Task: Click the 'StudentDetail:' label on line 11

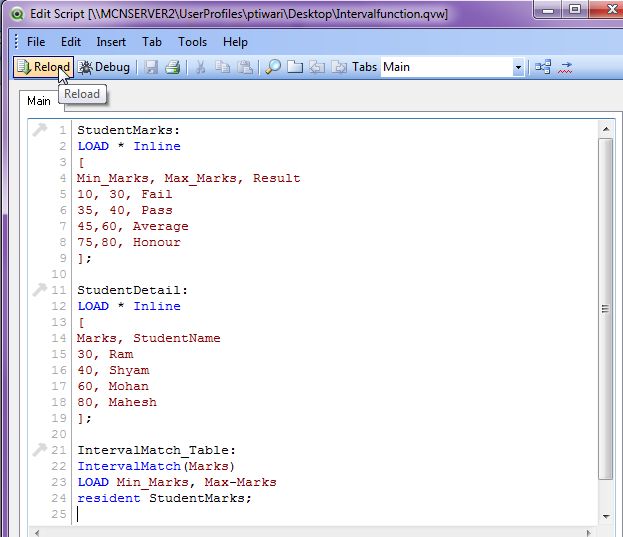Action: pyautogui.click(x=133, y=290)
